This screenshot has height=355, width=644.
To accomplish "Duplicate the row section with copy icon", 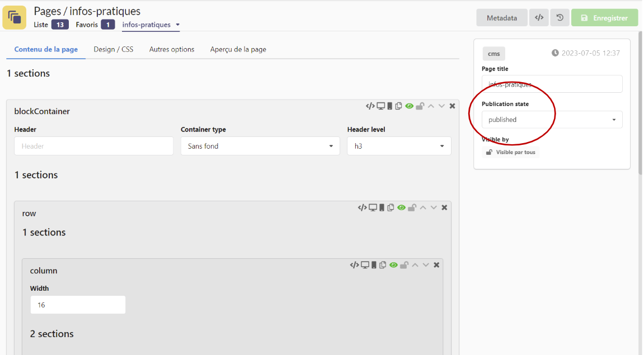I will [391, 208].
